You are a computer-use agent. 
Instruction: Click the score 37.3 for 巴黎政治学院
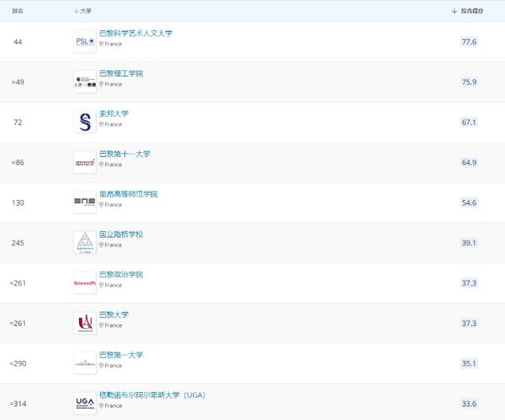(x=469, y=283)
